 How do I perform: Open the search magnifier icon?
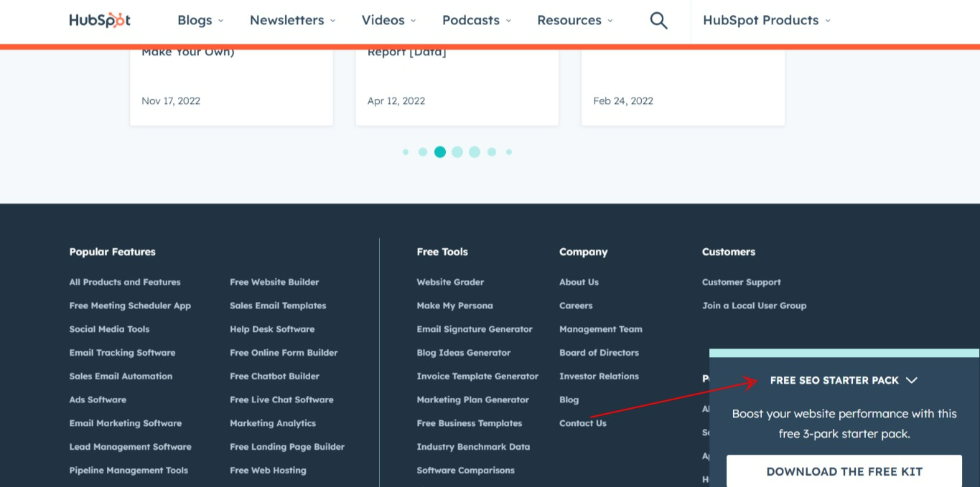[x=658, y=20]
